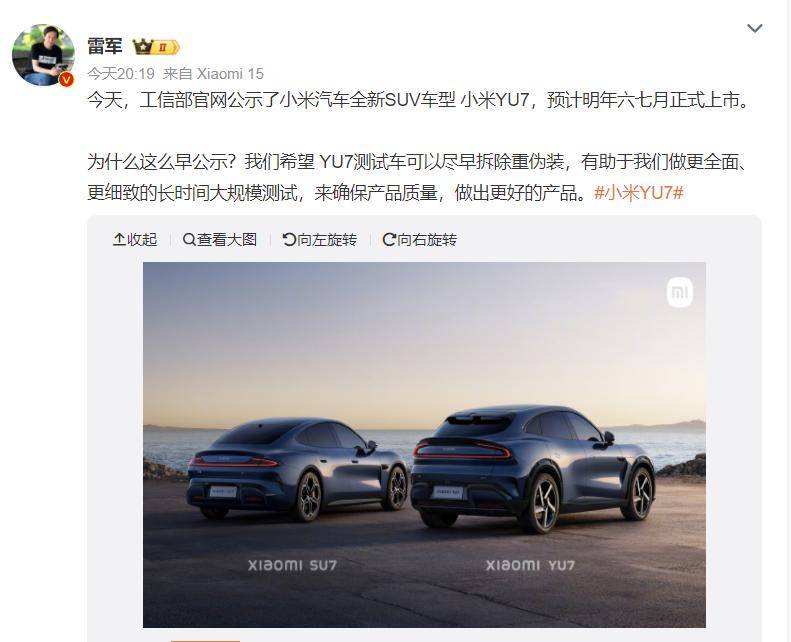Open Lei Jun's profile avatar
Screen dimensions: 791x642
(x=43, y=54)
